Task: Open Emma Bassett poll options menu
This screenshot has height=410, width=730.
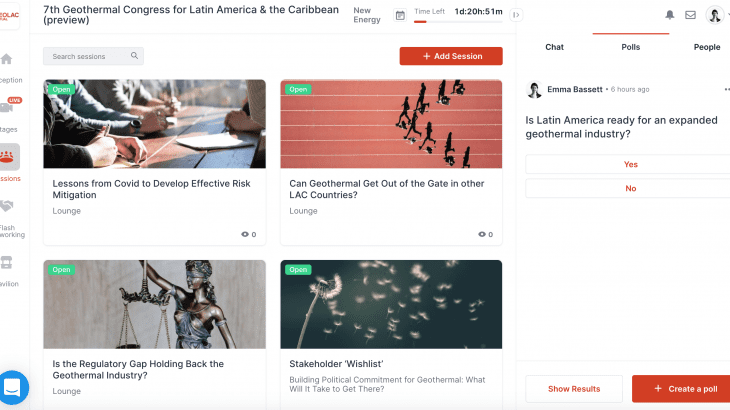Action: click(x=727, y=89)
